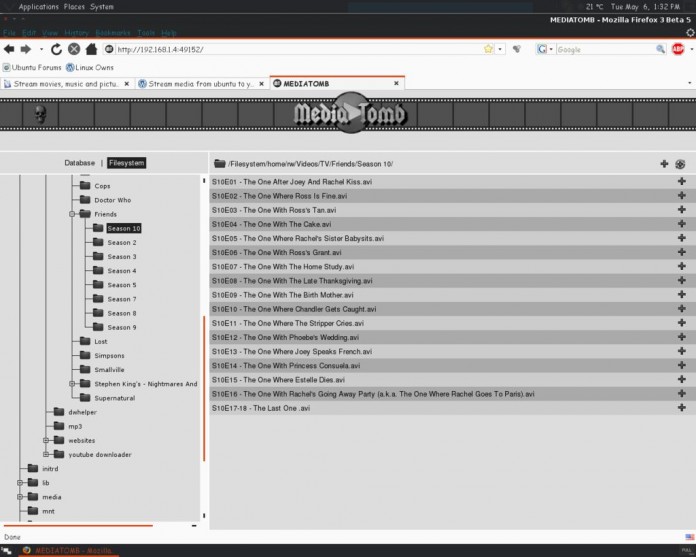Open the Applications menu in the top panel
Screen dimensions: 696x557
tap(39, 7)
